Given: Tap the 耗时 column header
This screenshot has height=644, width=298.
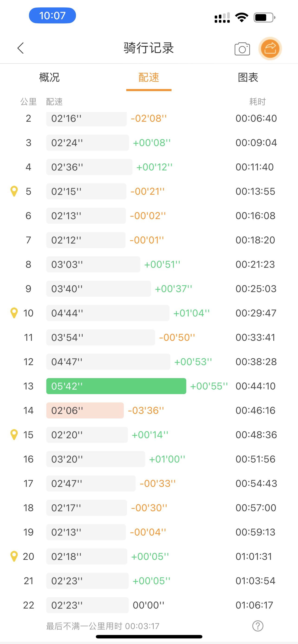Looking at the screenshot, I should tap(257, 102).
